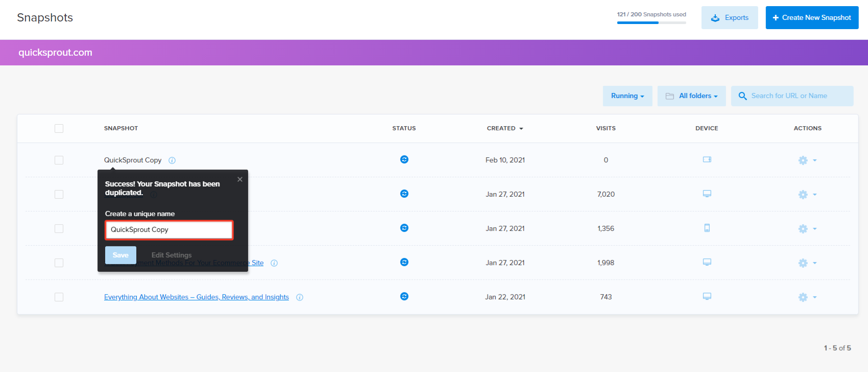The height and width of the screenshot is (372, 868).
Task: Open the gear actions in the 743 visits row
Action: (803, 297)
